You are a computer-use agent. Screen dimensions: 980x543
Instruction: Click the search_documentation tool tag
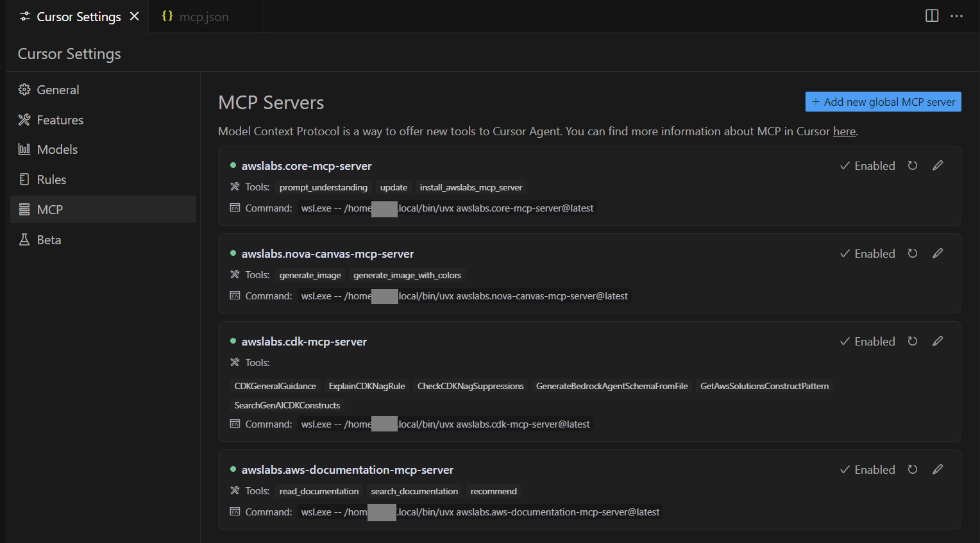click(414, 491)
